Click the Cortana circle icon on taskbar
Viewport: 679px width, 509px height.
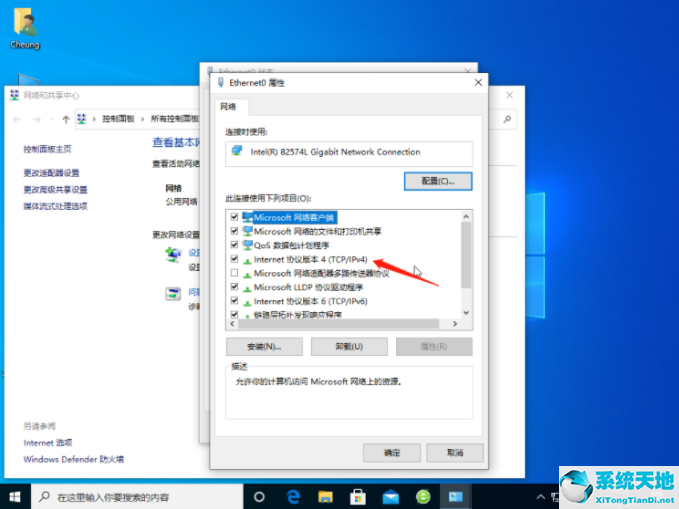point(259,496)
